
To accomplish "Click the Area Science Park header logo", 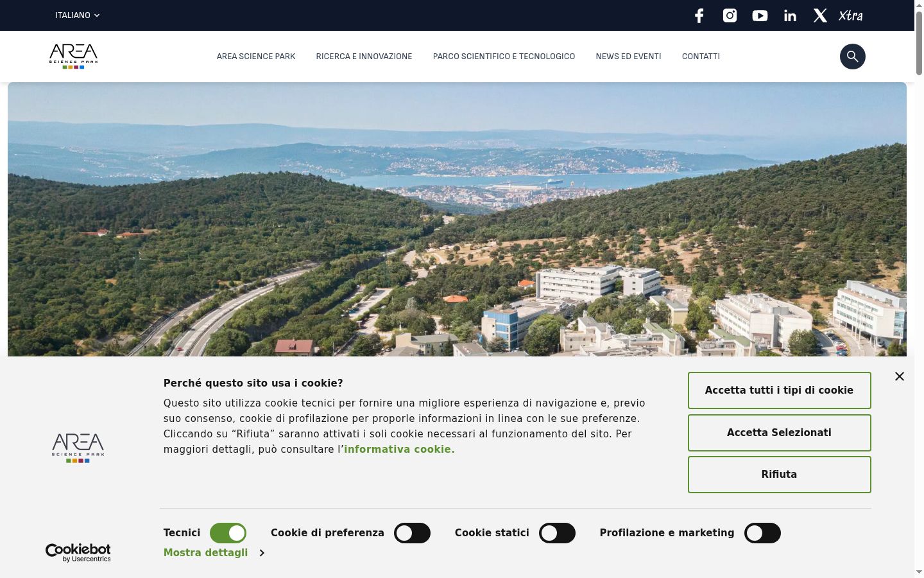I will (74, 57).
